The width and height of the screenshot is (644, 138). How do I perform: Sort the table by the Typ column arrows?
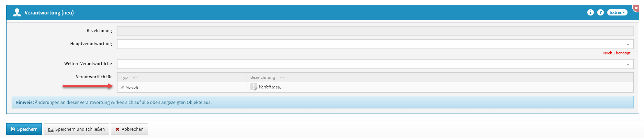tap(135, 77)
